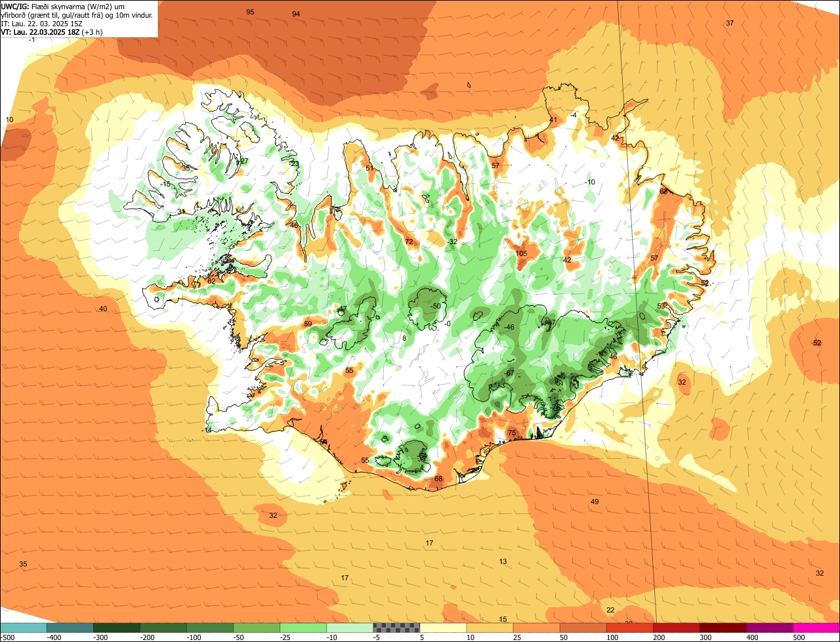Click the value -10 in northeast Iceland

coord(589,182)
